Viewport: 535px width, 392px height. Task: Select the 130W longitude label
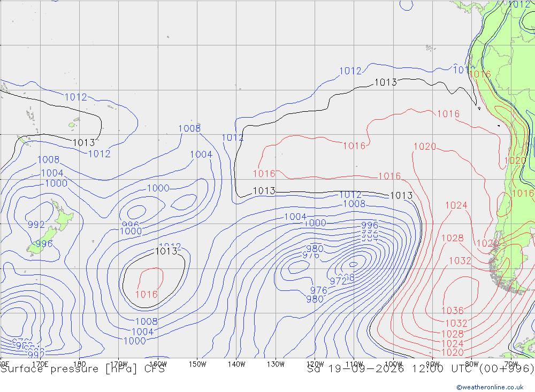coord(276,364)
